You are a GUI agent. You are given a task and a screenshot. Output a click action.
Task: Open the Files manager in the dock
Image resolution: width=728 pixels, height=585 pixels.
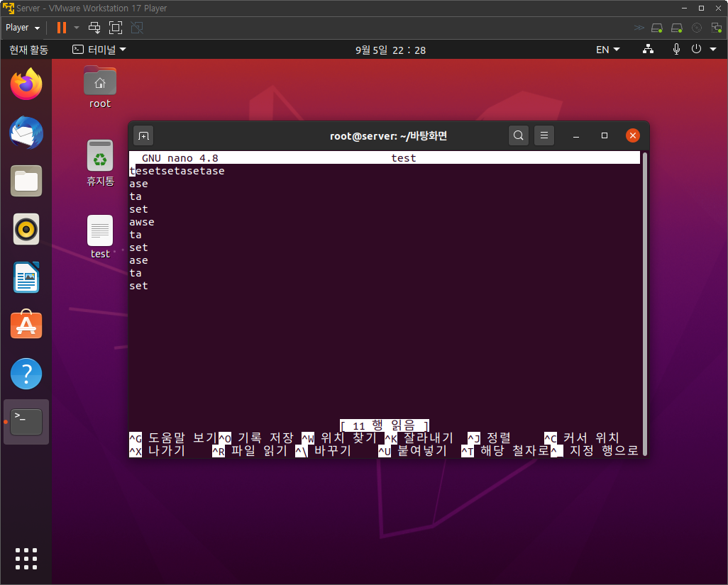(x=26, y=181)
